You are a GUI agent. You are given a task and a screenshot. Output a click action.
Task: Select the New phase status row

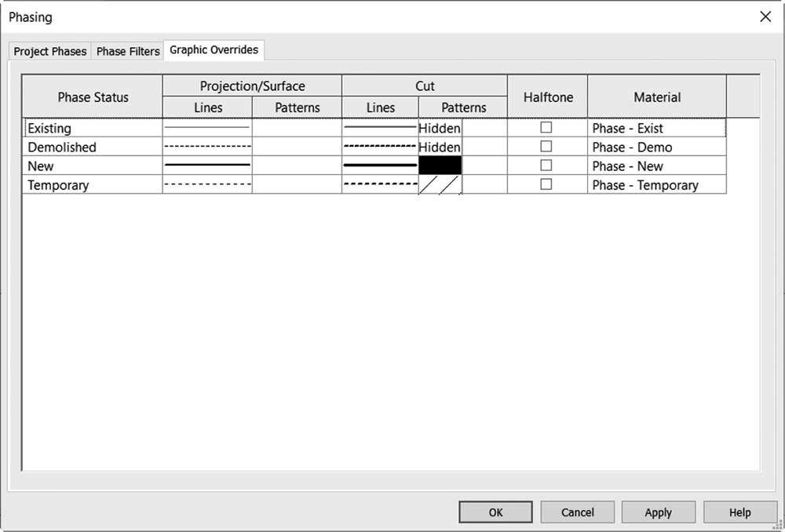(x=93, y=166)
